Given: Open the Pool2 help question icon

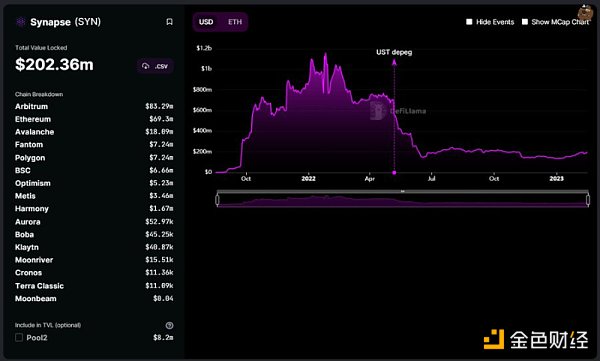Looking at the screenshot, I should (170, 325).
